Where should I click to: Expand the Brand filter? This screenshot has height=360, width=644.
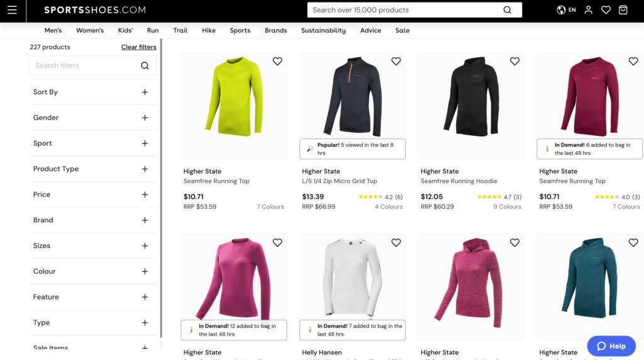[x=93, y=220]
